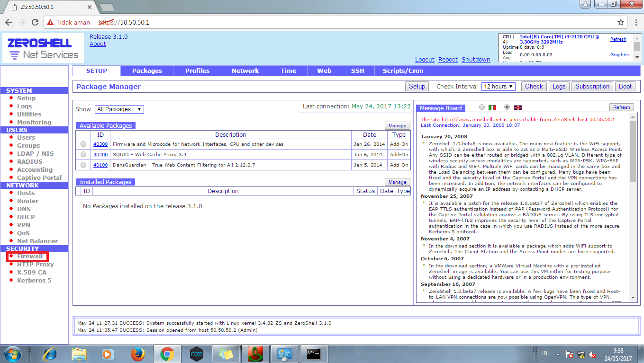Click the CPU info panel scroll-down arrow
644x363 pixels.
pos(637,57)
